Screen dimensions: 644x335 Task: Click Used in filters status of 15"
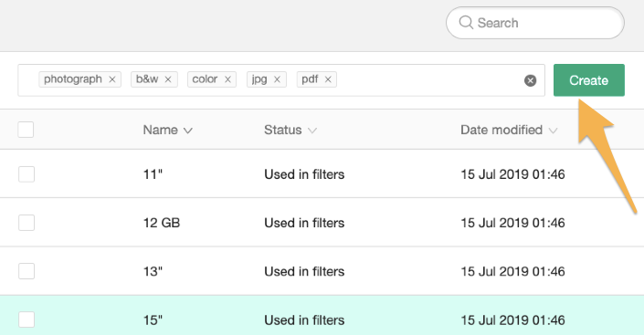[x=304, y=319]
